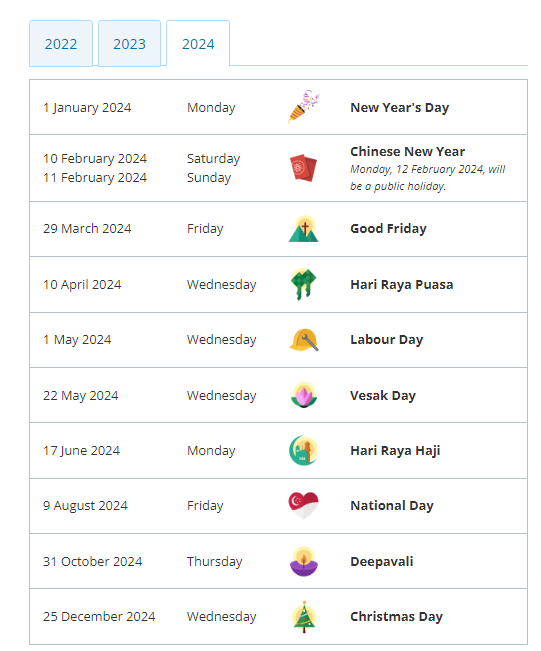
Task: Click the Chinese New Year holiday name
Action: [407, 152]
